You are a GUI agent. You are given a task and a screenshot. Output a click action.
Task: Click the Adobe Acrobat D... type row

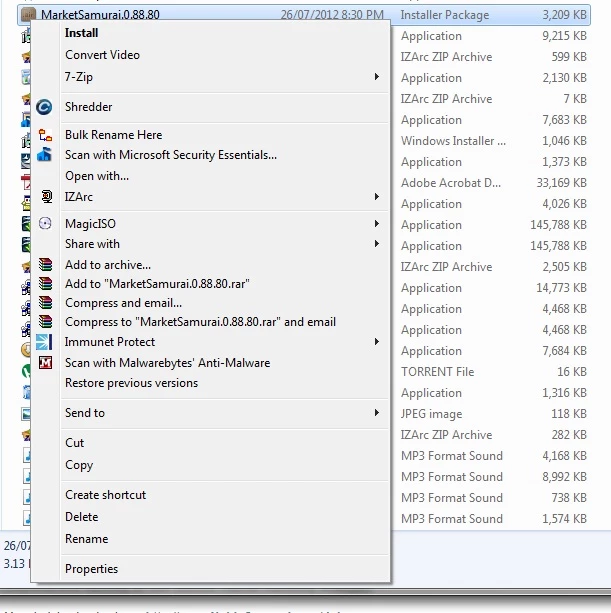(x=494, y=183)
